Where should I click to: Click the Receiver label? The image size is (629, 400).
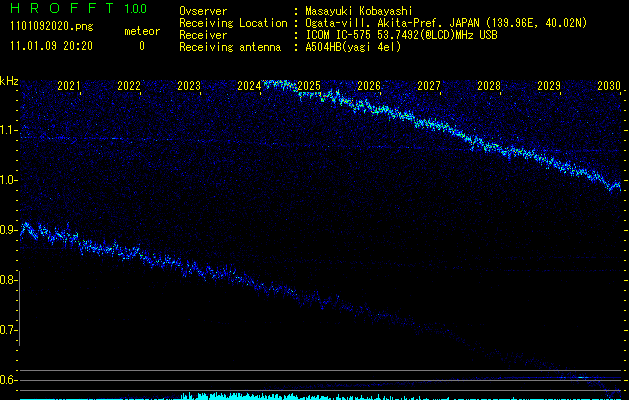pos(203,35)
